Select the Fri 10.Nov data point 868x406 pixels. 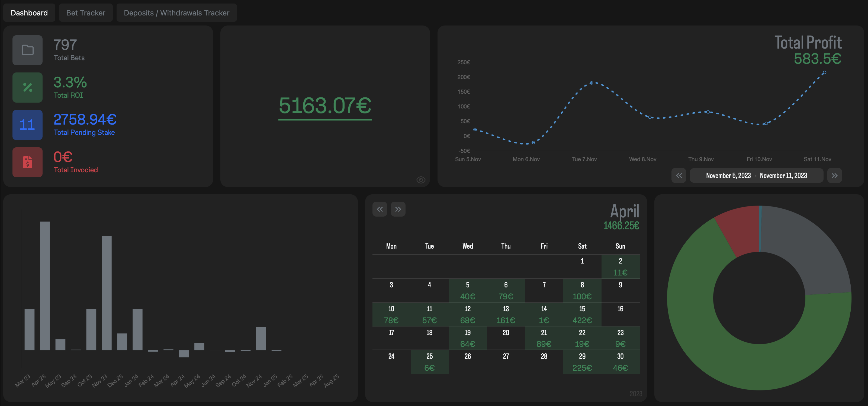[766, 123]
